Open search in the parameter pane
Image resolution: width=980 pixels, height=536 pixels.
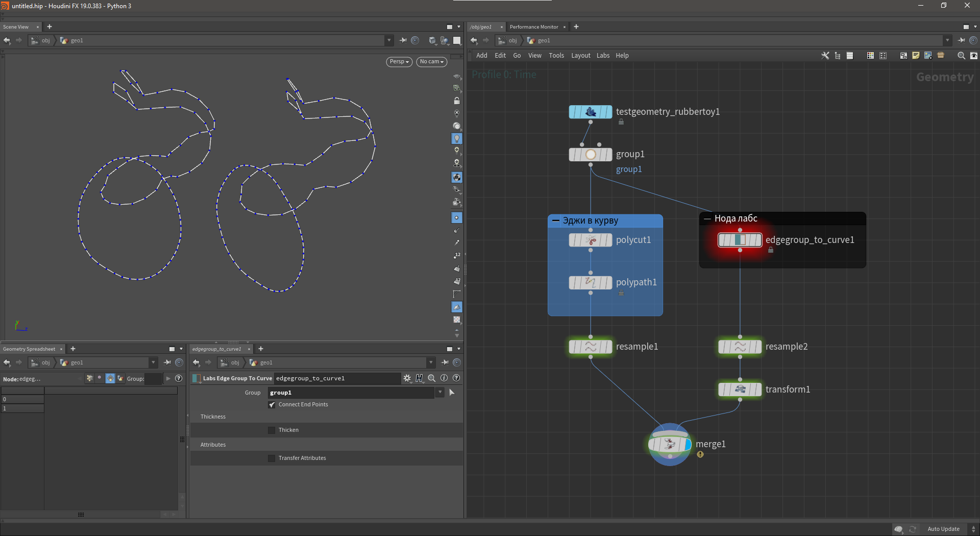coord(432,378)
